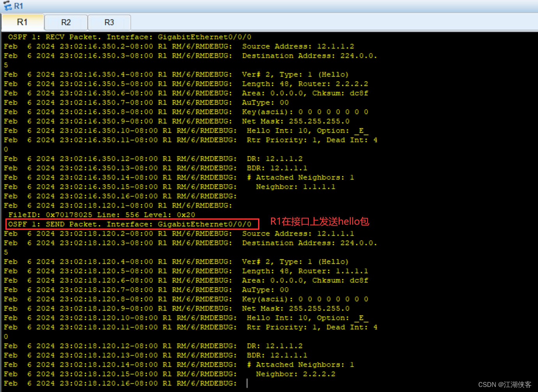Viewport: 538px width, 392px height.
Task: Click the 23:02:18.120.6 'Area: 0.0.0.0, Chksum: dc8f' line
Action: (186, 280)
